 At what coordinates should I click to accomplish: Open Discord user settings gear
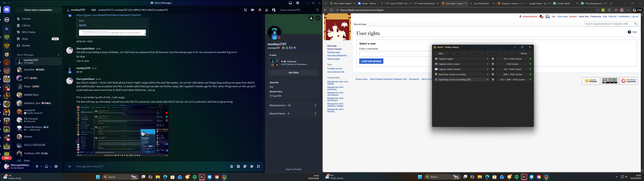[x=56, y=167]
